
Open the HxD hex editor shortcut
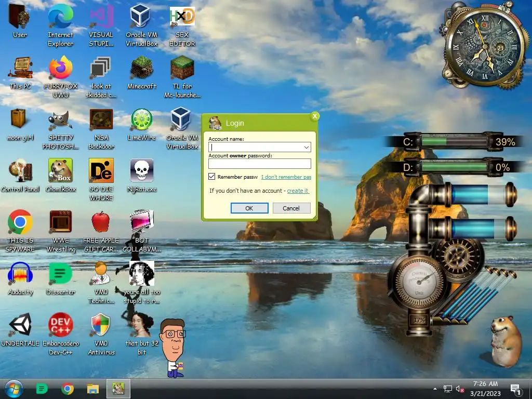[182, 26]
